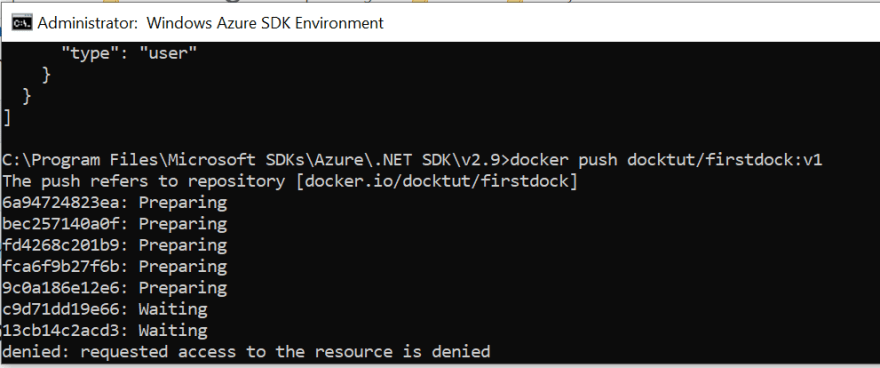Click the closing square bracket of JSON output
The height and width of the screenshot is (368, 880).
(7, 118)
